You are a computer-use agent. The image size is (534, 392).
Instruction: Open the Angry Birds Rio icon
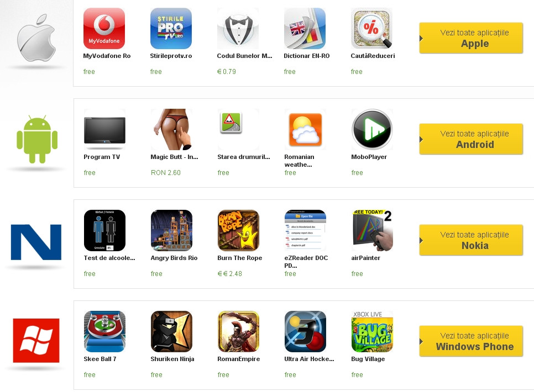point(171,230)
